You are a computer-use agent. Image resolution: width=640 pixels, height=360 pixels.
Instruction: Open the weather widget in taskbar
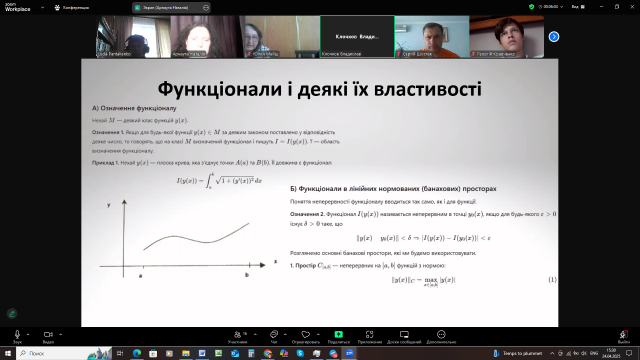pyautogui.click(x=518, y=353)
